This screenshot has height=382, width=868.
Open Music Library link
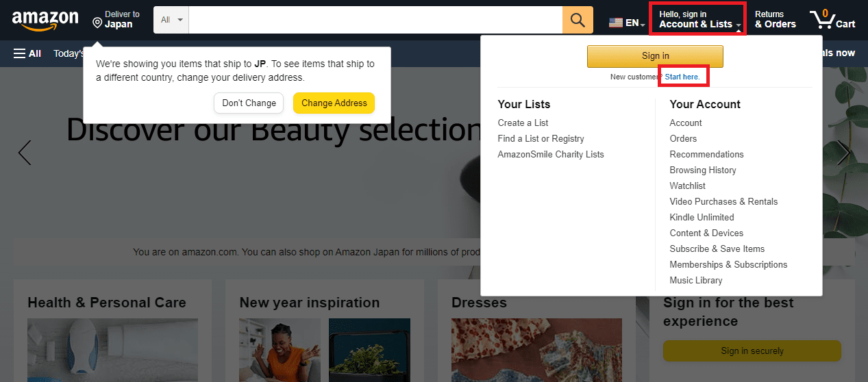point(696,281)
